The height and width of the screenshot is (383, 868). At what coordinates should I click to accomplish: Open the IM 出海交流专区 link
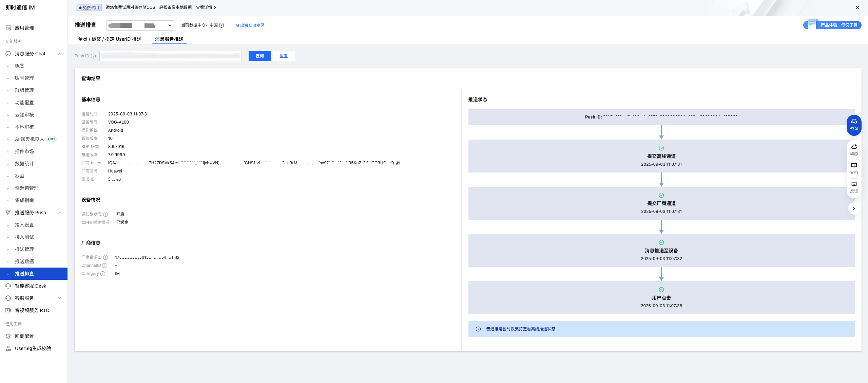(x=249, y=25)
